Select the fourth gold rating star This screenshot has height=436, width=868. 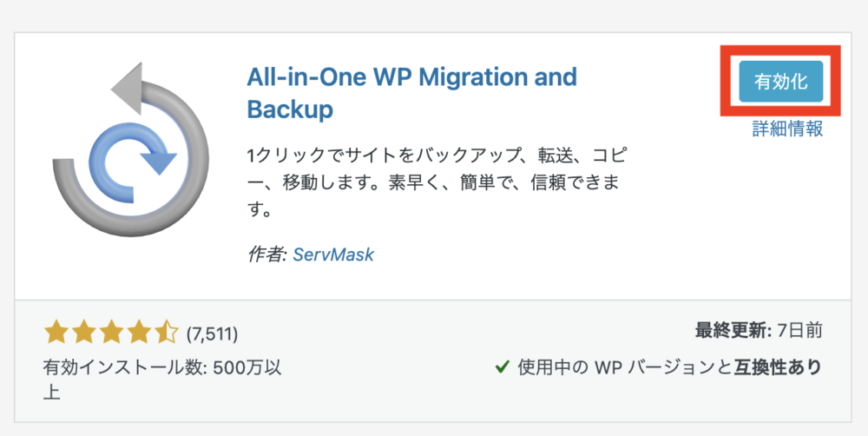(139, 333)
